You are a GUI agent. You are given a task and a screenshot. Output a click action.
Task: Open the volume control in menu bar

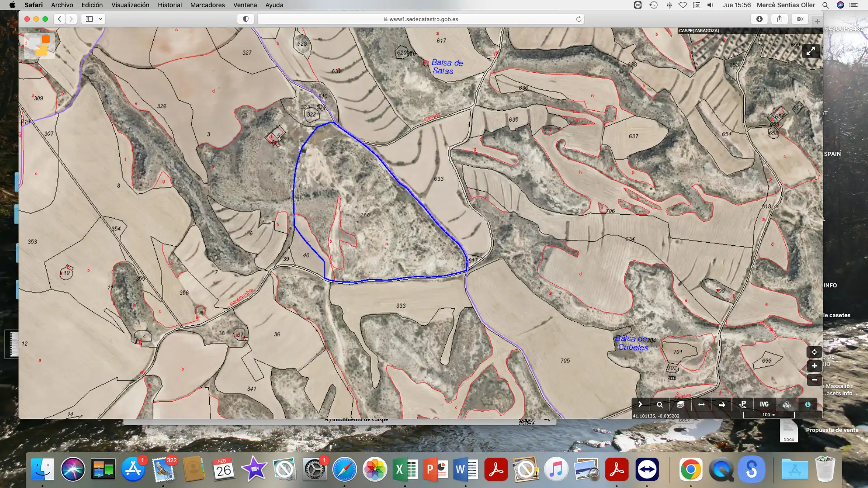click(711, 5)
